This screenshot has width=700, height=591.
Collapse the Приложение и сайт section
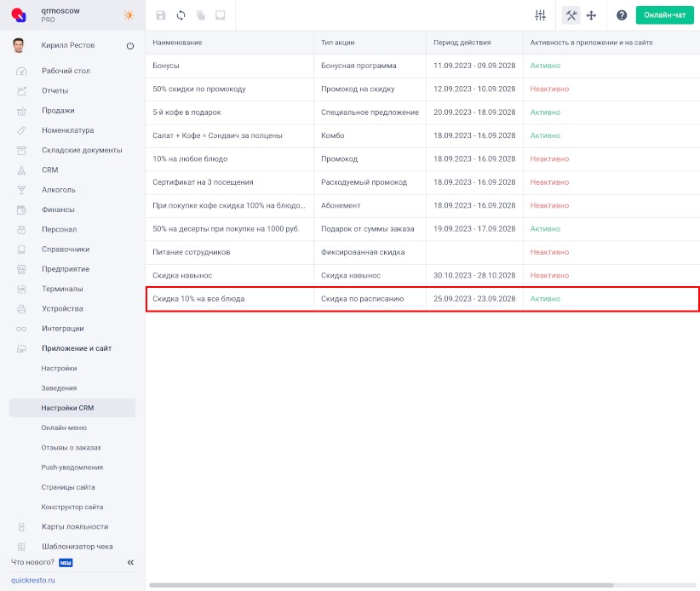click(x=77, y=348)
